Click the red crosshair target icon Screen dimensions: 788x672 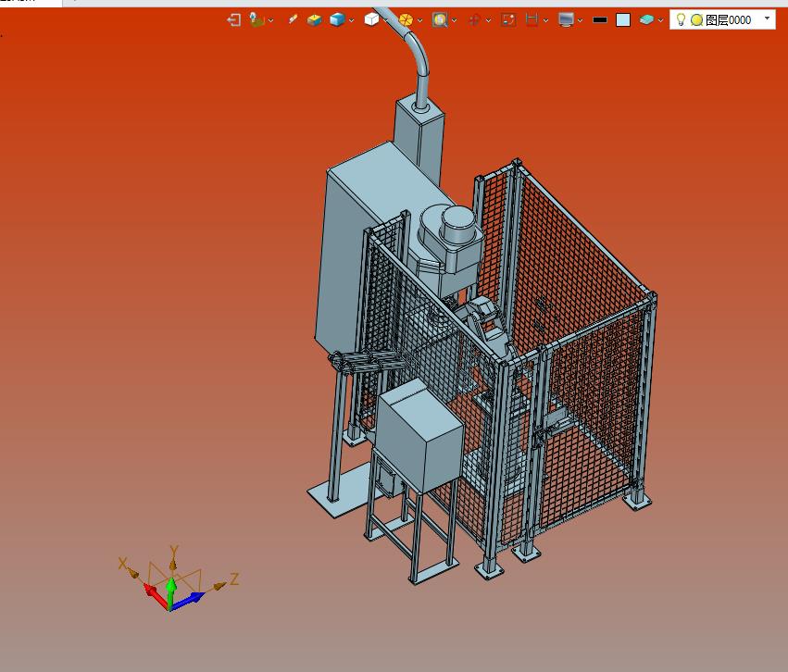coord(474,19)
